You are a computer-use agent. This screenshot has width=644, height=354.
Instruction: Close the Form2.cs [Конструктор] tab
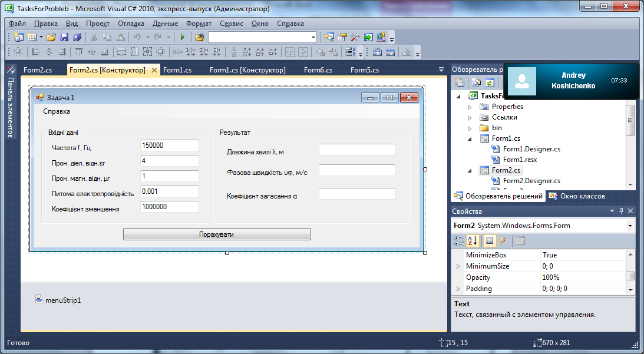(154, 70)
